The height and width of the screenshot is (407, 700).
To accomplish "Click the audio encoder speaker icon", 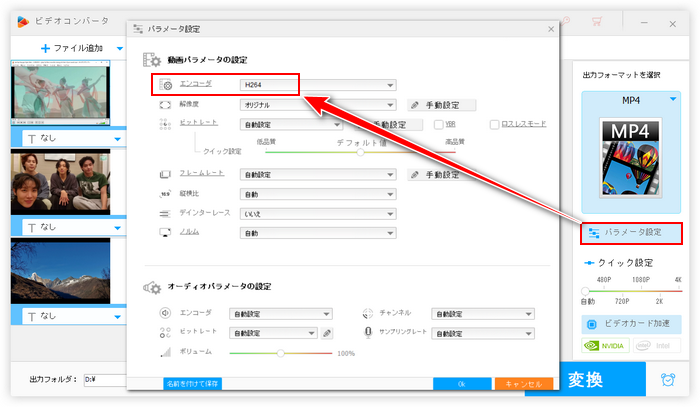I will (165, 313).
